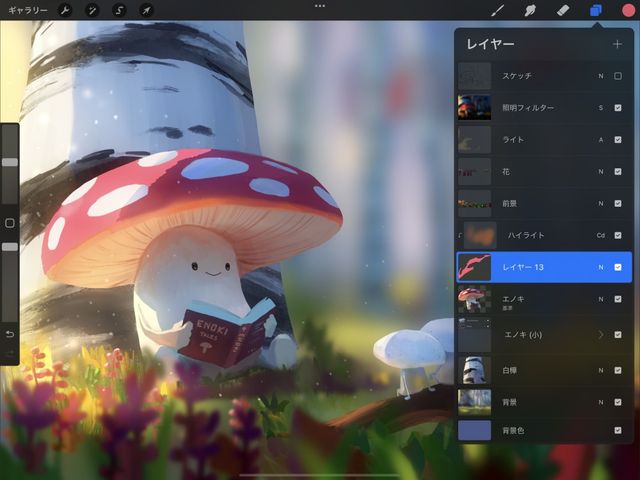640x480 pixels.
Task: Hide the 前景 layer
Action: pos(618,203)
